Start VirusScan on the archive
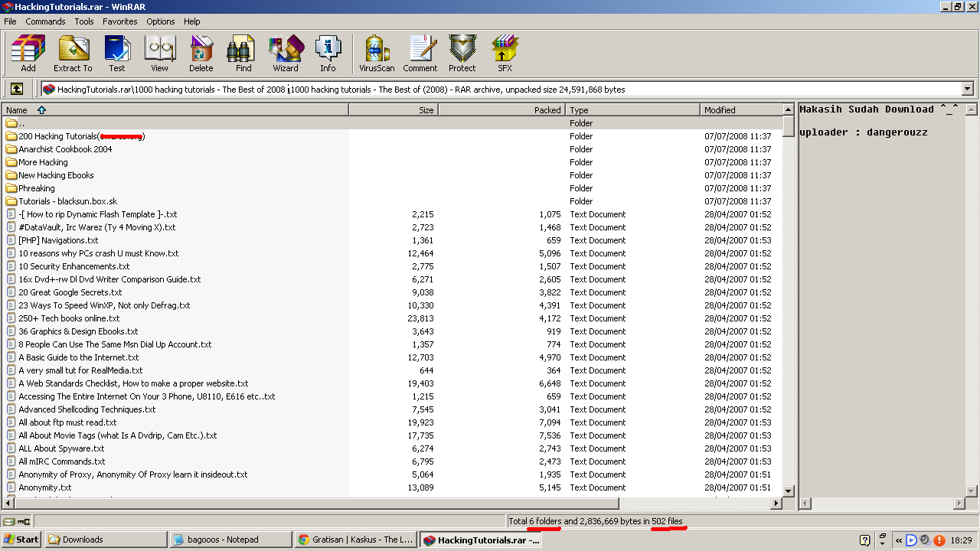980x551 pixels. (377, 54)
